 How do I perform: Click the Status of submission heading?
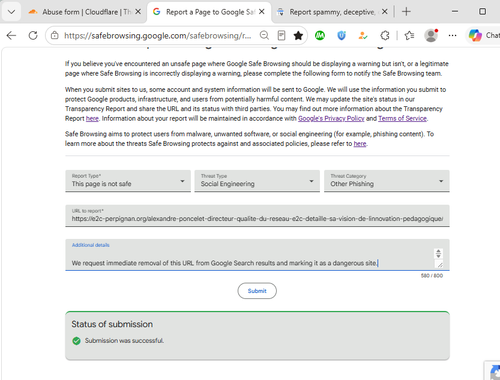pyautogui.click(x=112, y=324)
